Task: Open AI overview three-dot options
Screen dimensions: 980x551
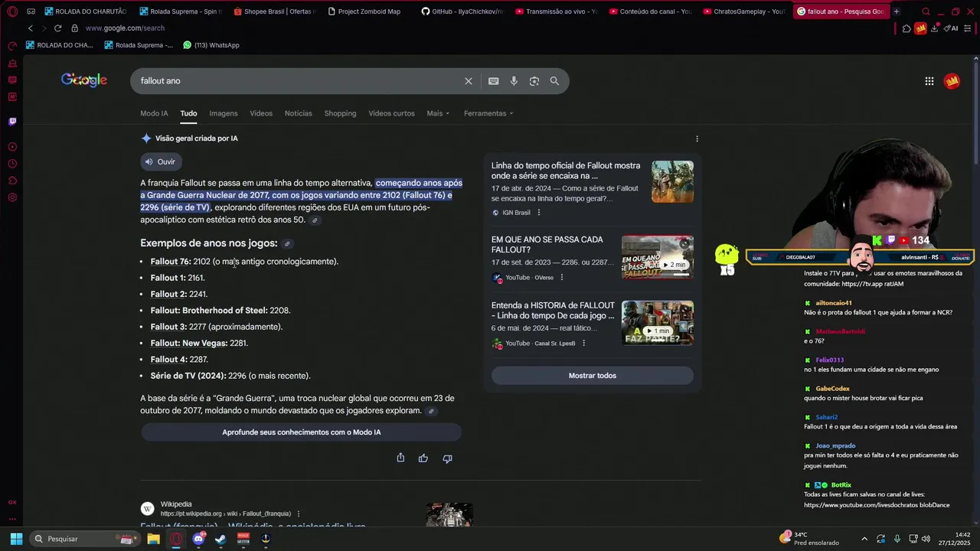Action: [x=697, y=139]
